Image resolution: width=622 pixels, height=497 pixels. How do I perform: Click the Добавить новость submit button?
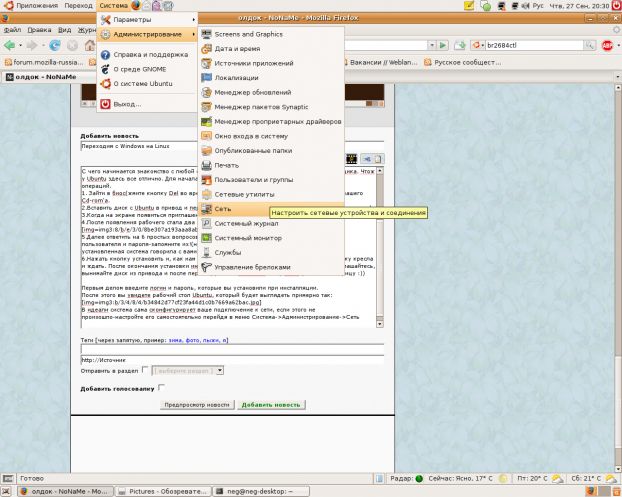coord(270,405)
